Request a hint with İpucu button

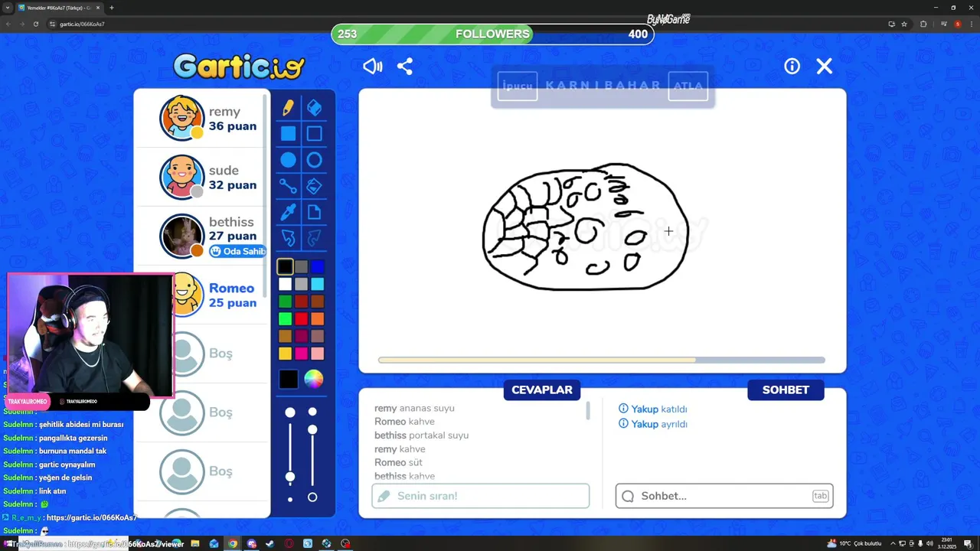(518, 86)
